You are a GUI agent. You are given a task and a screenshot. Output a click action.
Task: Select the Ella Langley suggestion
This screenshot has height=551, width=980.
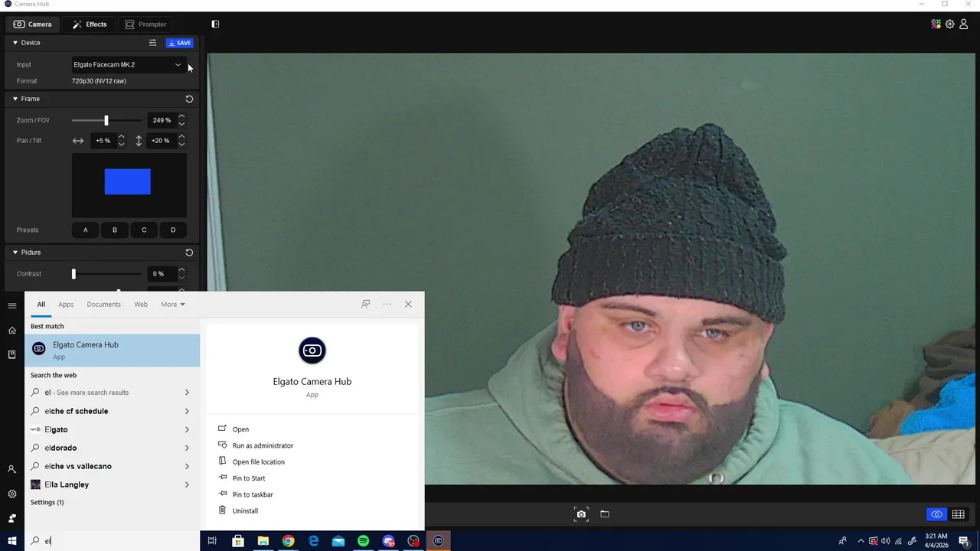click(113, 485)
